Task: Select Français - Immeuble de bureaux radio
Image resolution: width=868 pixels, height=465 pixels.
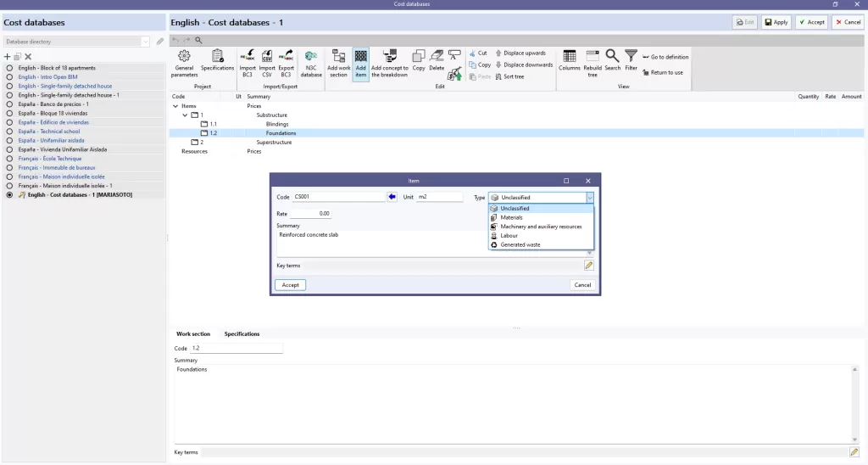Action: 9,167
